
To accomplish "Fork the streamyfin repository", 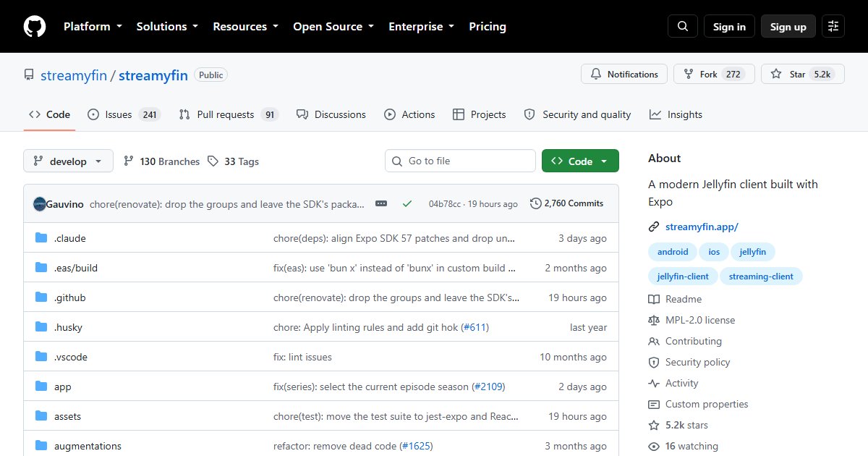I will [x=714, y=74].
